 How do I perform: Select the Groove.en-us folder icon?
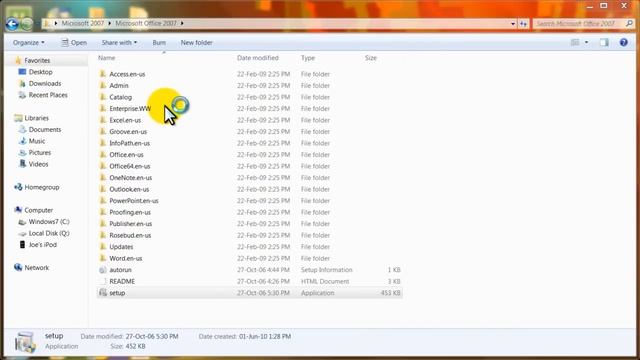pyautogui.click(x=103, y=131)
